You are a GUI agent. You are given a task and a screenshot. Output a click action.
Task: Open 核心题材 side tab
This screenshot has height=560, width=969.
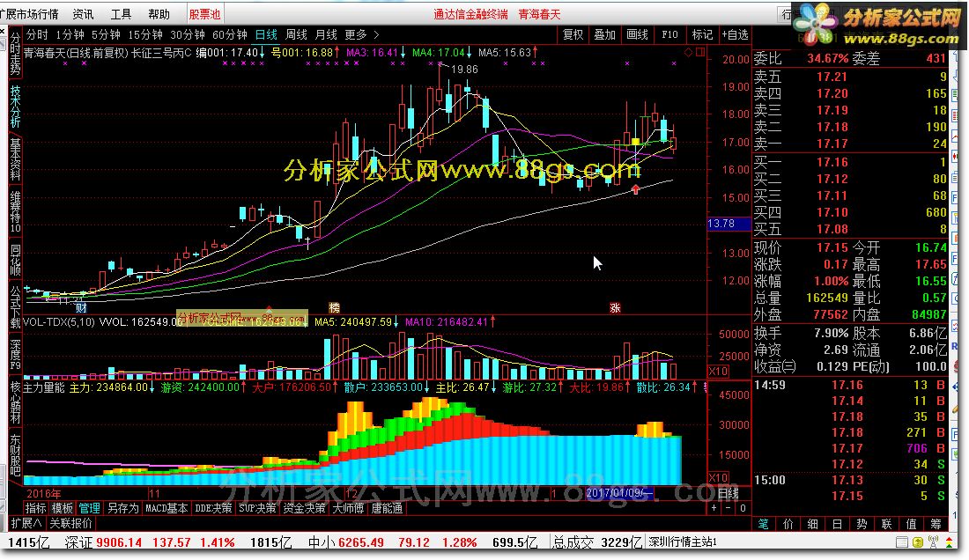[x=15, y=402]
